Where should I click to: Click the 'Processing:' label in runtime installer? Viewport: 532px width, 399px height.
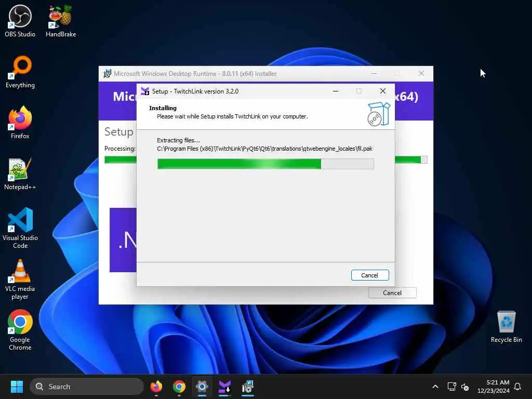(x=120, y=149)
